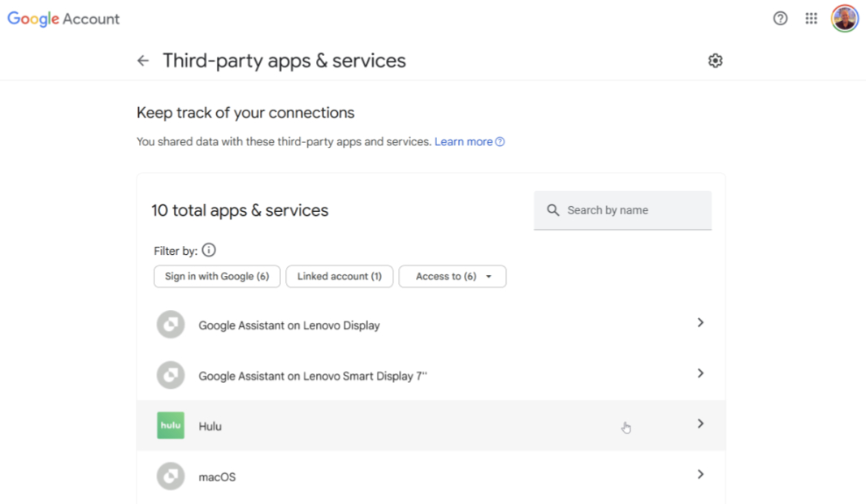This screenshot has width=866, height=504.
Task: Click the info icon next to Filter by
Action: 209,250
